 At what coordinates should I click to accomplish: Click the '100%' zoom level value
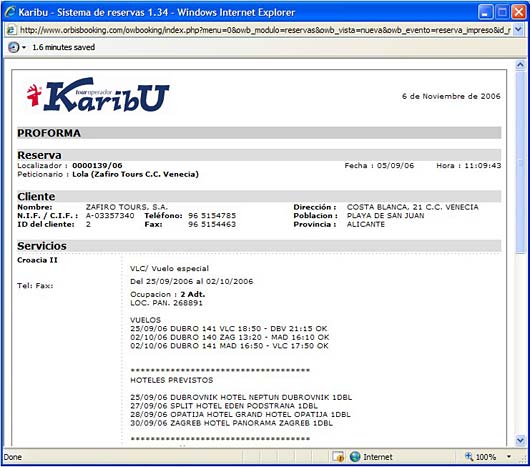coord(486,457)
